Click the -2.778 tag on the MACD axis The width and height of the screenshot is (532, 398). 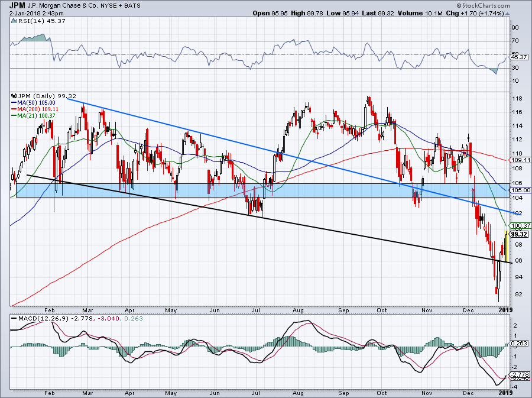click(520, 374)
